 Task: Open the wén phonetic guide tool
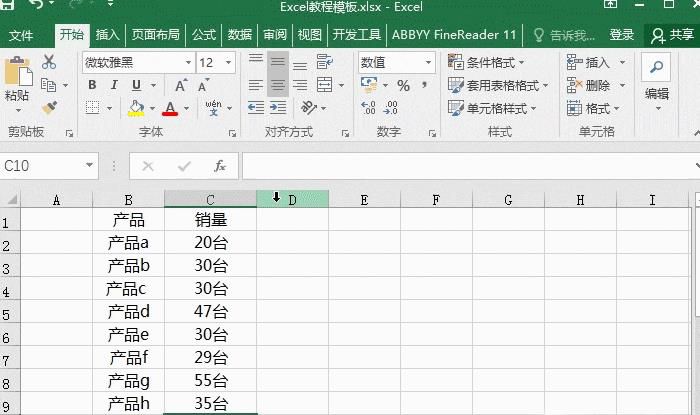(213, 108)
